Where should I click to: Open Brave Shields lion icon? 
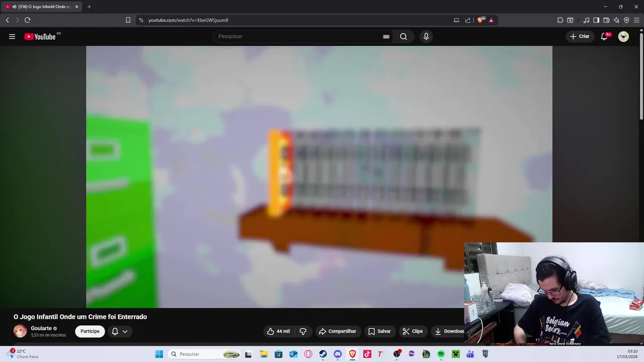(480, 20)
